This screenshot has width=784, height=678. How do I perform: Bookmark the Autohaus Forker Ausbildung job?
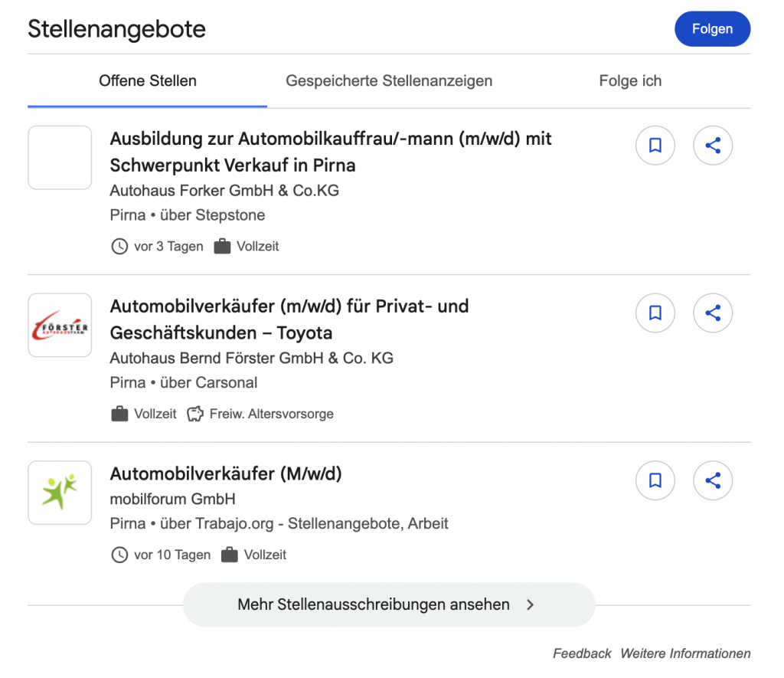pyautogui.click(x=655, y=146)
